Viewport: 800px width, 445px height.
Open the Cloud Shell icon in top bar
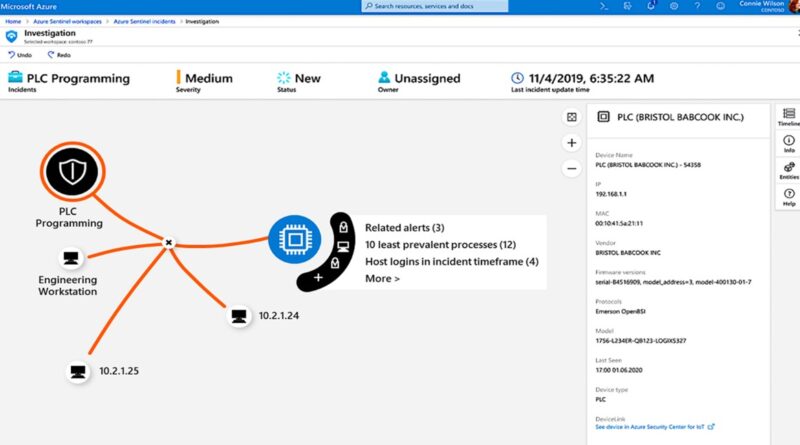(604, 6)
